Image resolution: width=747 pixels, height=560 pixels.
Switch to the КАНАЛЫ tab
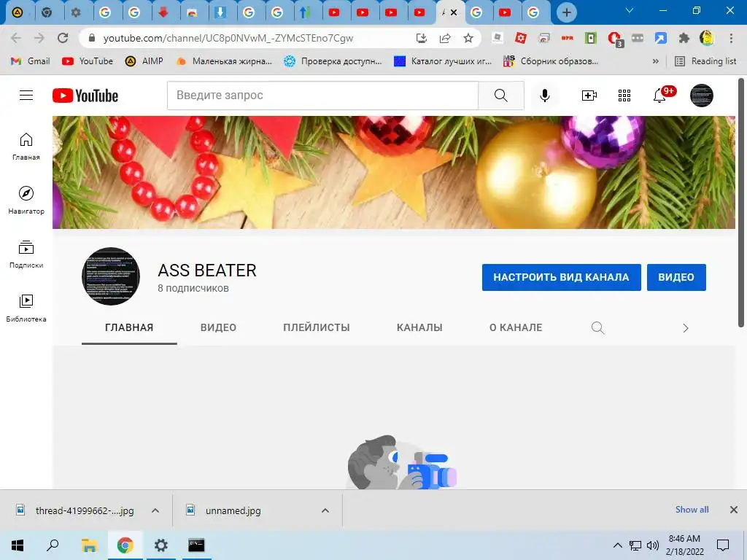(x=419, y=327)
